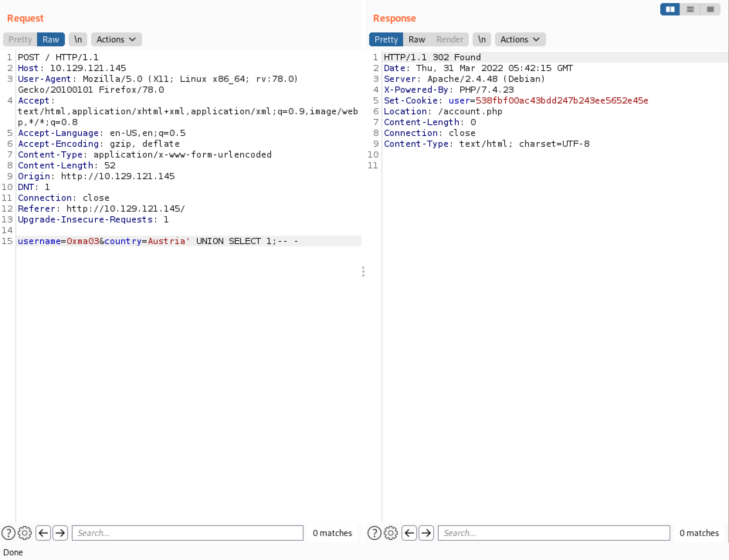Open Response search settings gear
This screenshot has width=729, height=560.
[x=391, y=533]
